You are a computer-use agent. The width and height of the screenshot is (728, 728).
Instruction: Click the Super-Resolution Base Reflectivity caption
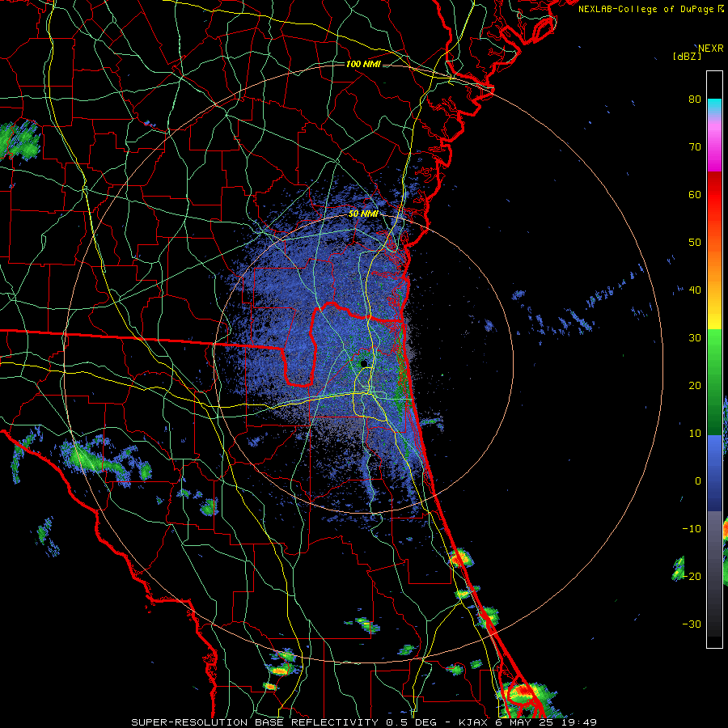[x=364, y=722]
